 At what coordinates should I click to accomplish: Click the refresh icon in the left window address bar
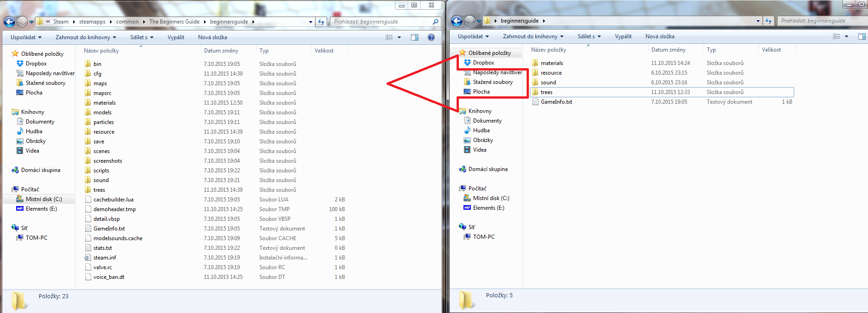pos(321,22)
